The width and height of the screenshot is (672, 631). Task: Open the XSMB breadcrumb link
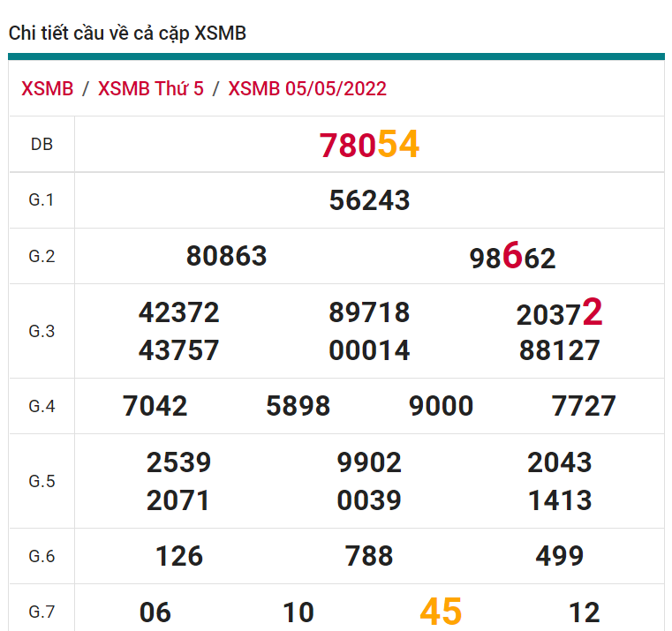point(47,89)
